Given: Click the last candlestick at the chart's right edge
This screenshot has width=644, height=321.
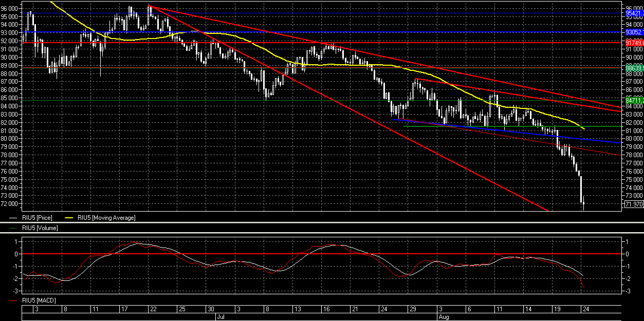Looking at the screenshot, I should 584,204.
